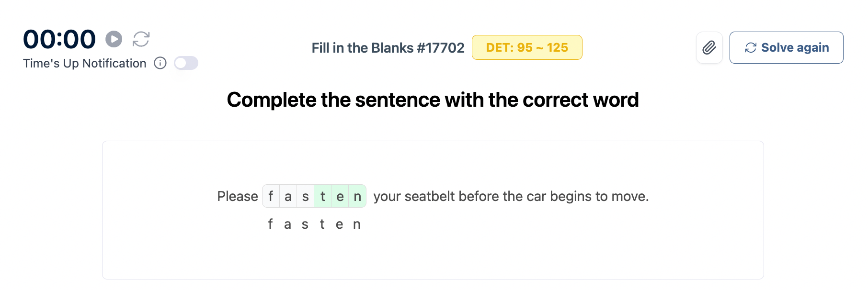Select the green 'n' letter box
Image resolution: width=868 pixels, height=290 pixels.
pos(357,196)
